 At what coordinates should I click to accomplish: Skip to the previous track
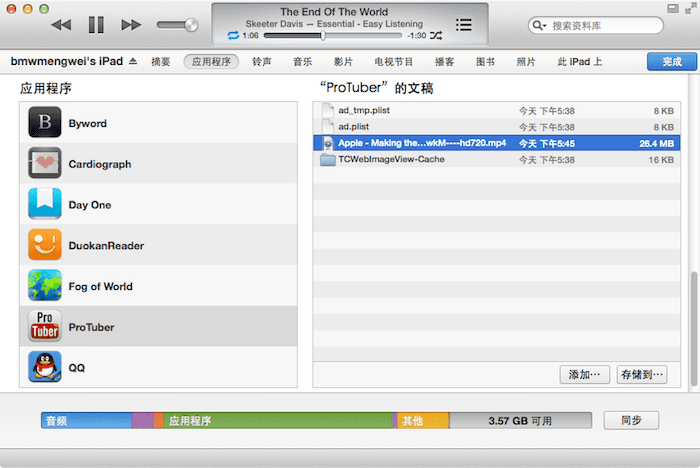coord(61,25)
